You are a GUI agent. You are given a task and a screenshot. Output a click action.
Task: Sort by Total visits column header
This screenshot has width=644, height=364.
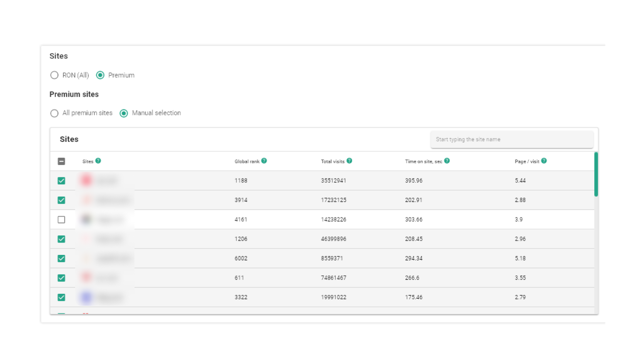(332, 162)
